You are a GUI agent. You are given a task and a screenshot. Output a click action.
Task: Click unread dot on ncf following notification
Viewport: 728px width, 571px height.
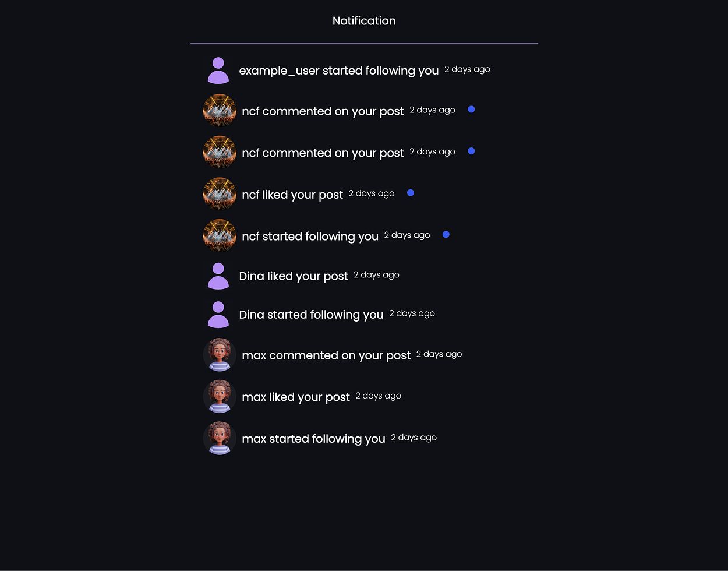[446, 235]
